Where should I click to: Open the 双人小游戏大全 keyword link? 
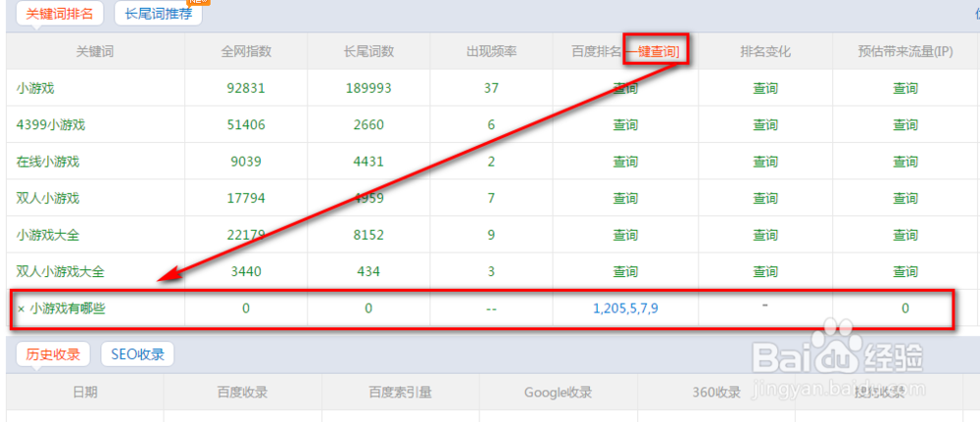click(61, 271)
